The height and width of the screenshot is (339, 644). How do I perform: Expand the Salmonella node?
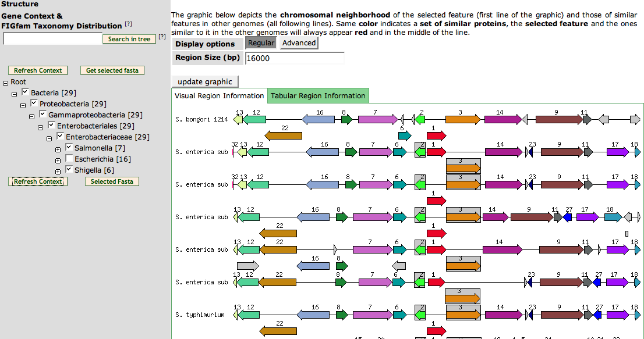click(x=58, y=149)
